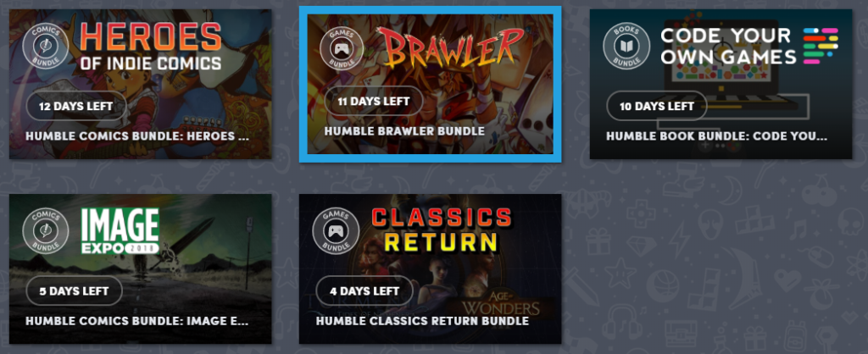Image resolution: width=868 pixels, height=354 pixels.
Task: Click the 10 Days Left pill
Action: pyautogui.click(x=657, y=106)
